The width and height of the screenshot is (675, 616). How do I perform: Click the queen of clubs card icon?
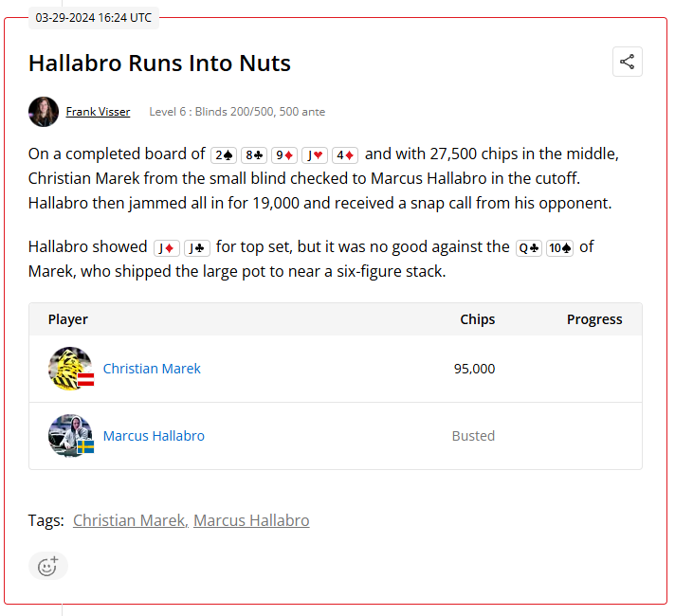pyautogui.click(x=529, y=247)
